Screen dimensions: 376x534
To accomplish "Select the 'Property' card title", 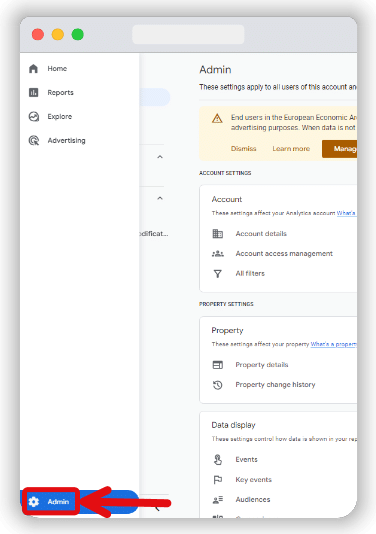I will pos(228,330).
